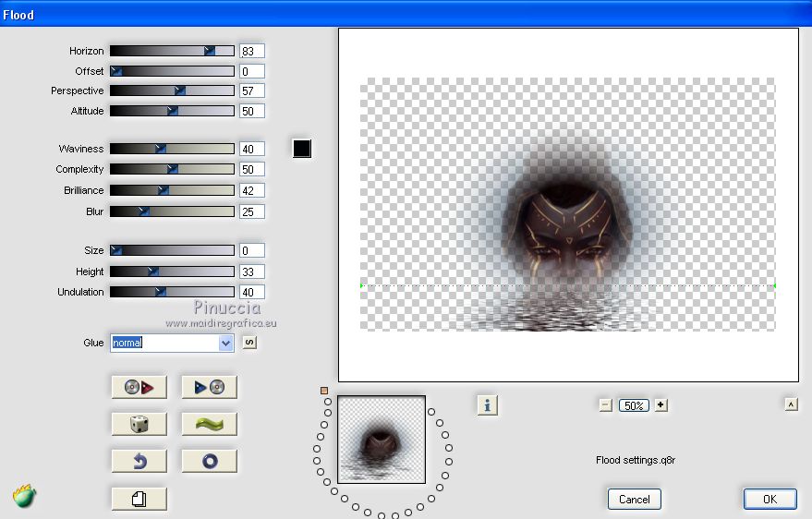812x519 pixels.
Task: Click the Waviness value field
Action: click(251, 149)
